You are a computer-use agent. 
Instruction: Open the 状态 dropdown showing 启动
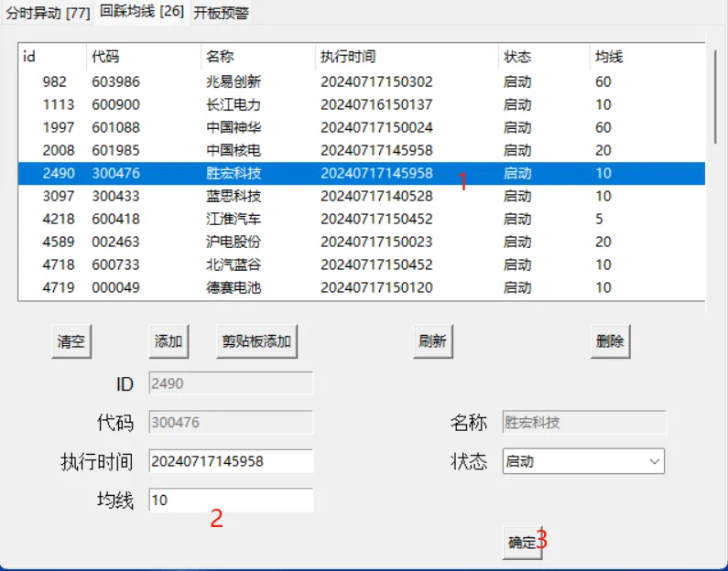tap(583, 461)
